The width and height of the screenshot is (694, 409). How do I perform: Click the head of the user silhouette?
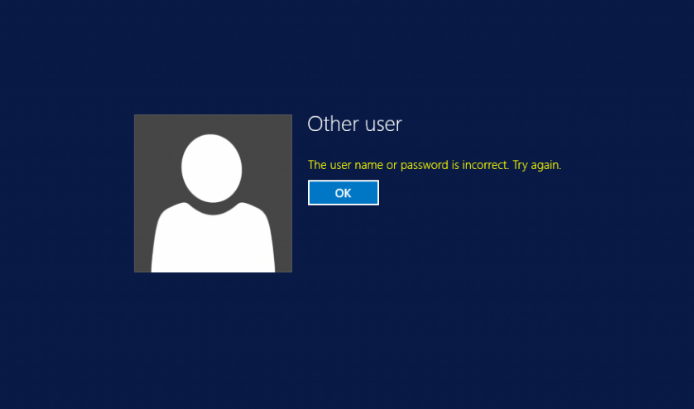point(212,164)
